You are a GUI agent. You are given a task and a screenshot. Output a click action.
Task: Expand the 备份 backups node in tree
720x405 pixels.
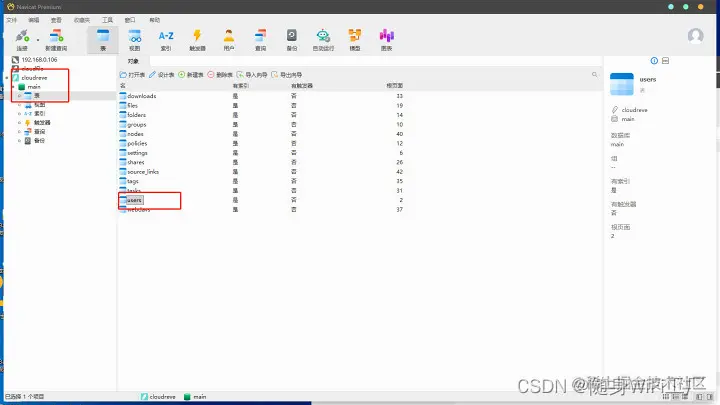(x=19, y=141)
